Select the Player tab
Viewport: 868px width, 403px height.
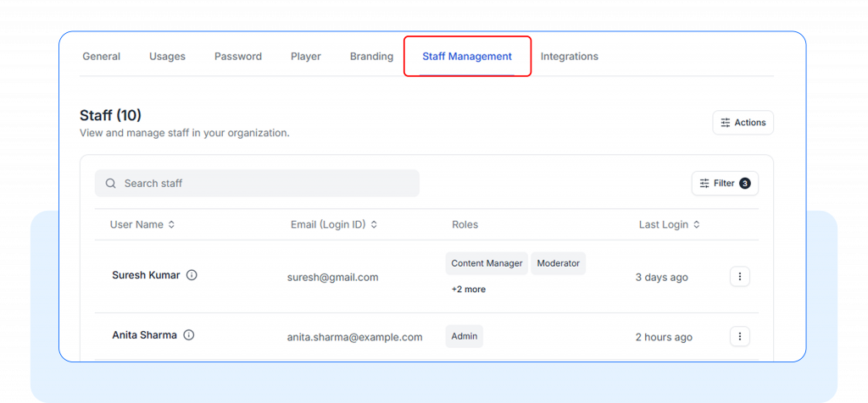pos(305,57)
